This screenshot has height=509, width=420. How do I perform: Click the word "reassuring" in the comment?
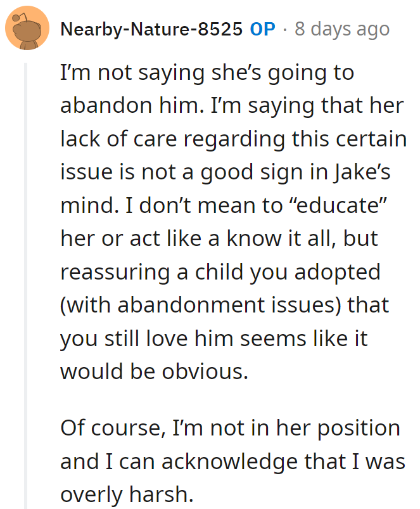point(113,272)
